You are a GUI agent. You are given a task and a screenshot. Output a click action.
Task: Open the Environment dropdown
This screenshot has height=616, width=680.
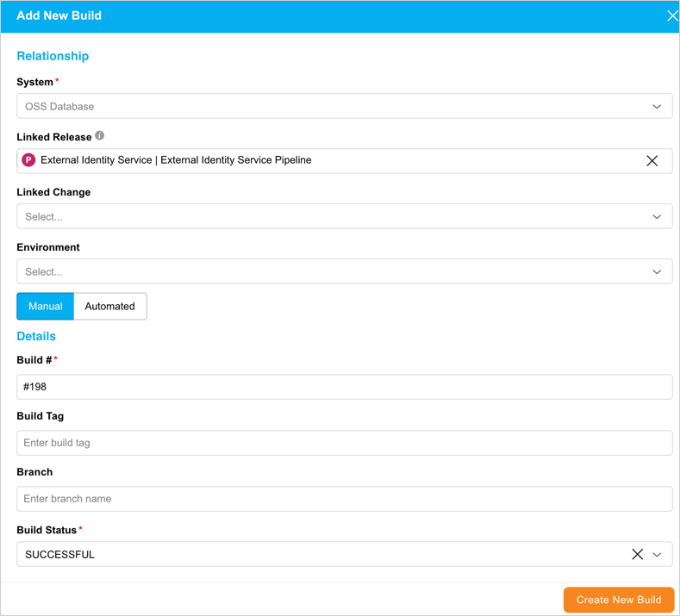(x=344, y=271)
